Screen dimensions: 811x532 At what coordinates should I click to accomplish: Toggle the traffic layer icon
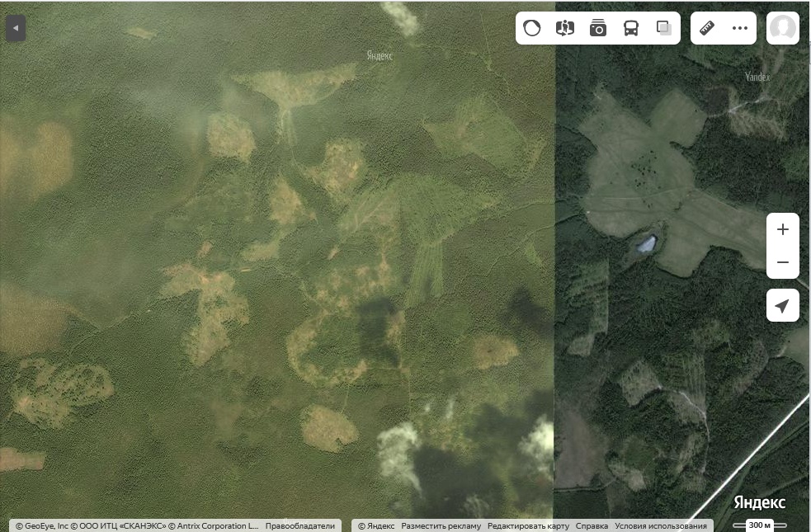coord(531,28)
